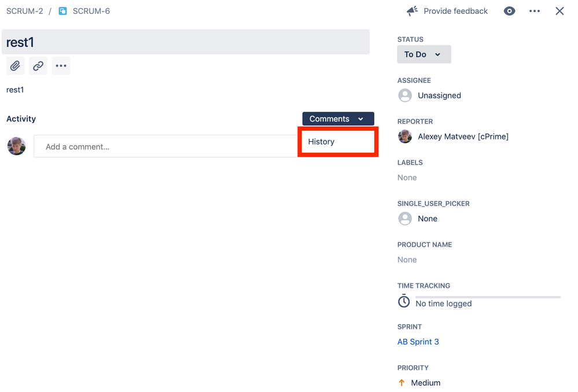Open the To Do status dropdown

[424, 54]
